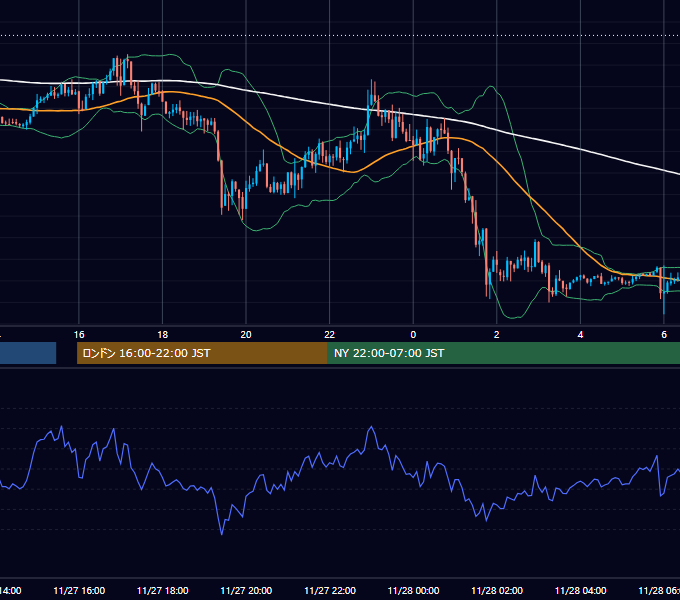
Task: Click the '11/27 18:00' date label
Action: 163,590
